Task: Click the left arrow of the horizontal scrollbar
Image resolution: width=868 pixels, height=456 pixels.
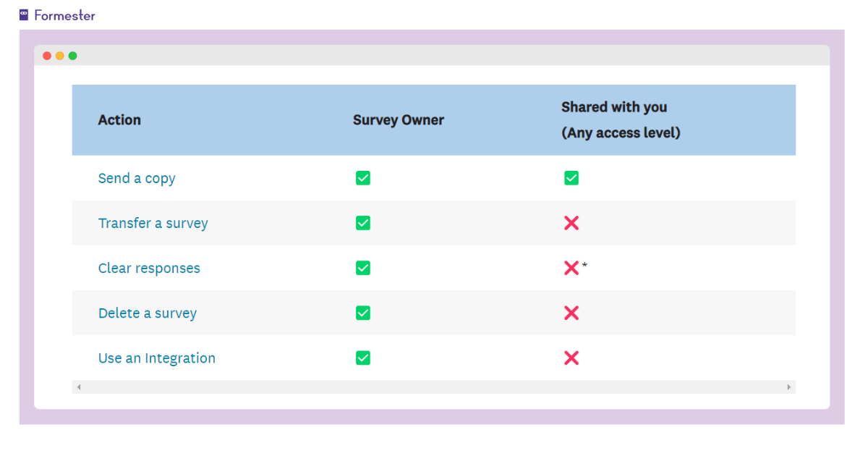Action: click(77, 387)
